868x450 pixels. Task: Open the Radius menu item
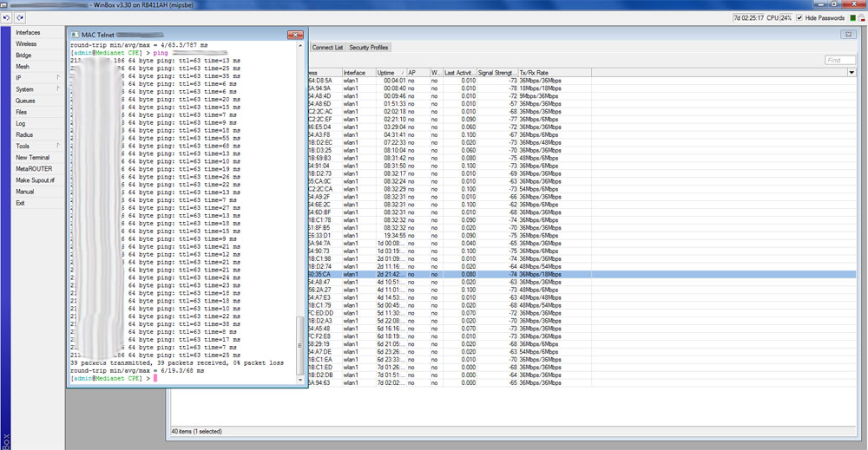pyautogui.click(x=24, y=134)
